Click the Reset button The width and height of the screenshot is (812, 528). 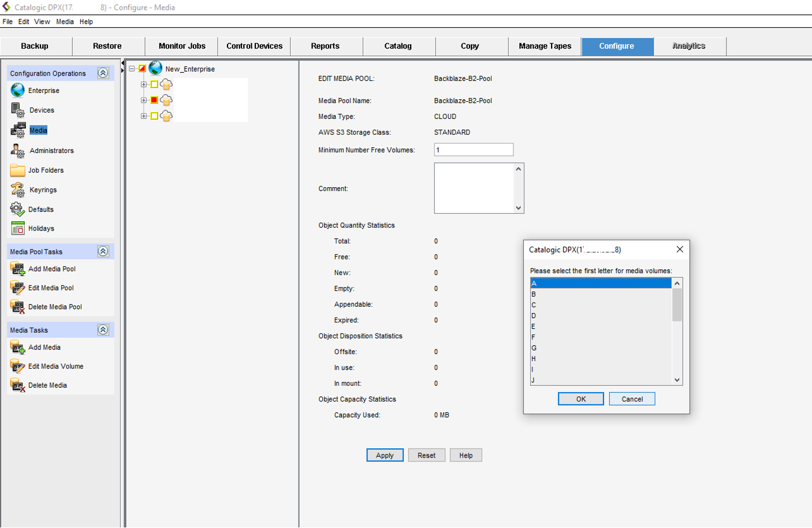point(427,455)
